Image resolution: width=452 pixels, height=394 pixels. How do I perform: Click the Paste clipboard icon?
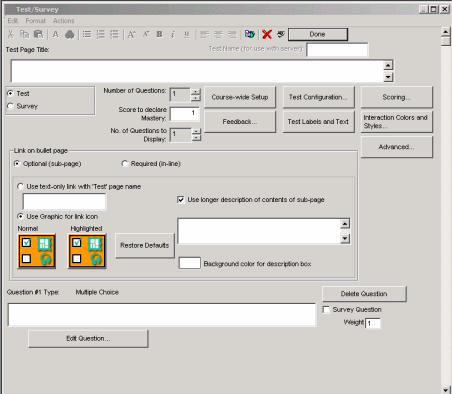39,34
